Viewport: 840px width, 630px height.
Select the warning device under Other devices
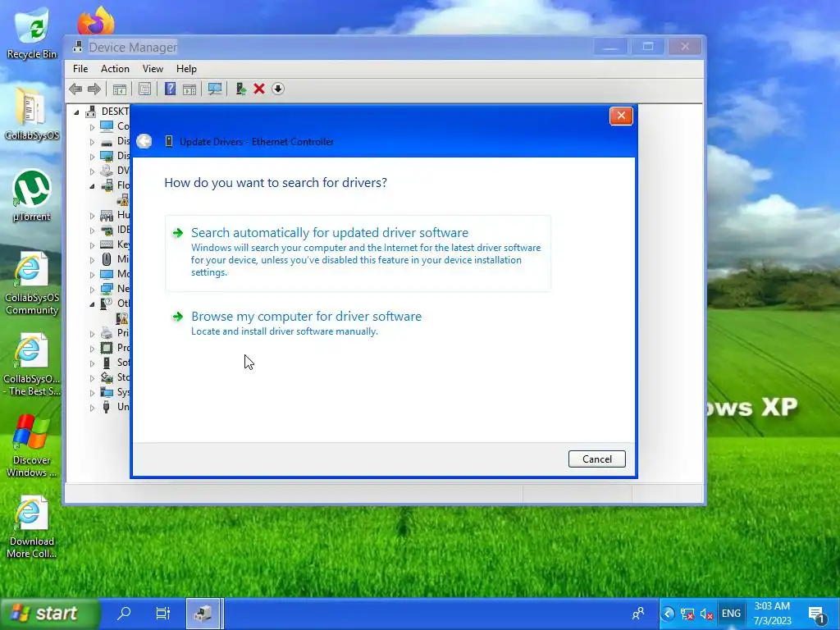(123, 318)
